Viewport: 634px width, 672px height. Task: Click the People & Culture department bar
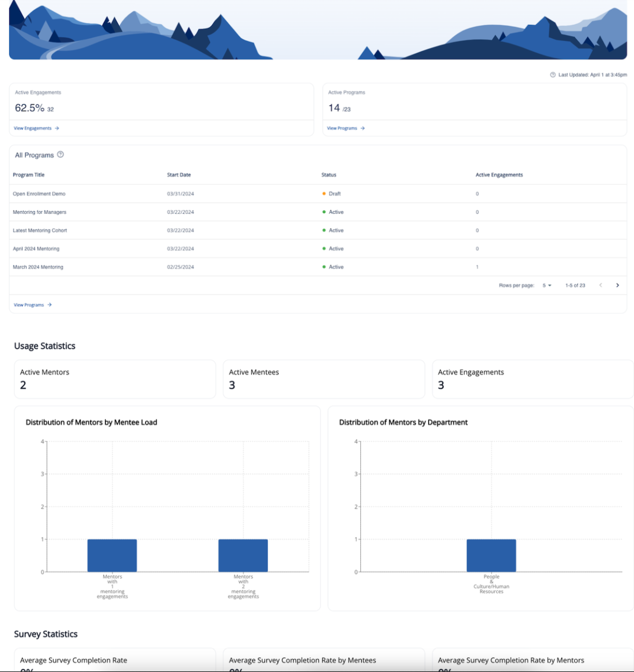(x=491, y=555)
